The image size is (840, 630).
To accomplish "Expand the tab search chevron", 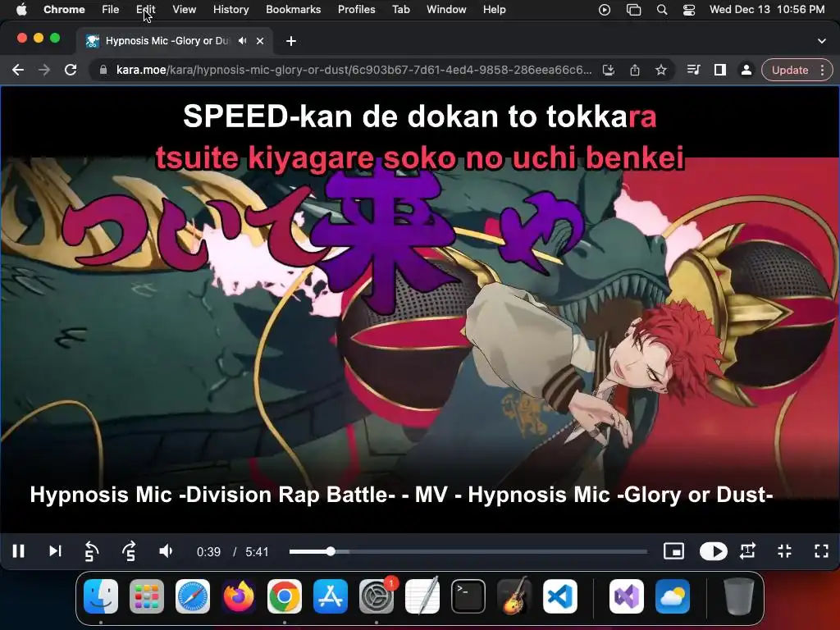I will (x=822, y=41).
